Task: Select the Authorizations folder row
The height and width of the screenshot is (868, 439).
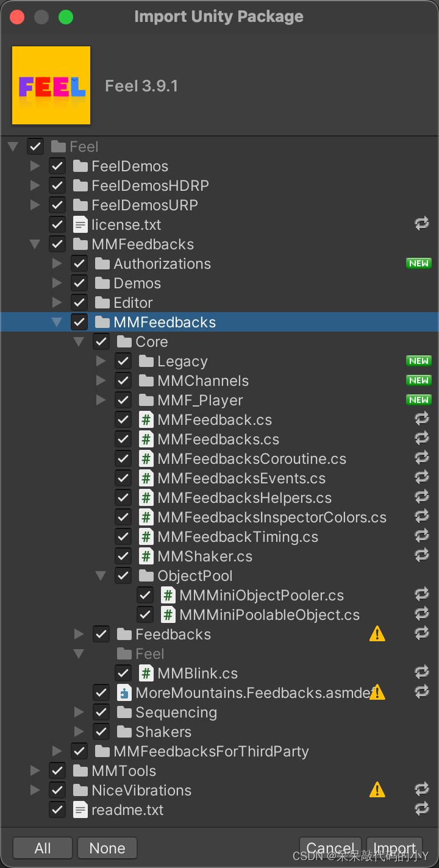Action: (x=220, y=264)
